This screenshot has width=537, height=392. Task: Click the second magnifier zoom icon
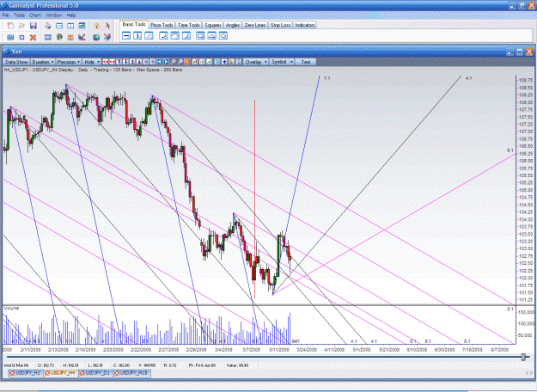180,62
